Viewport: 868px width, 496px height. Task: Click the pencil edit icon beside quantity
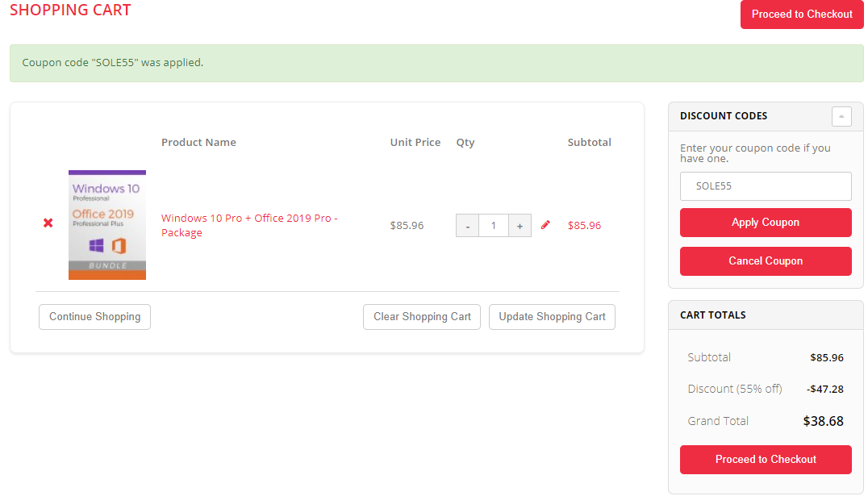(545, 225)
